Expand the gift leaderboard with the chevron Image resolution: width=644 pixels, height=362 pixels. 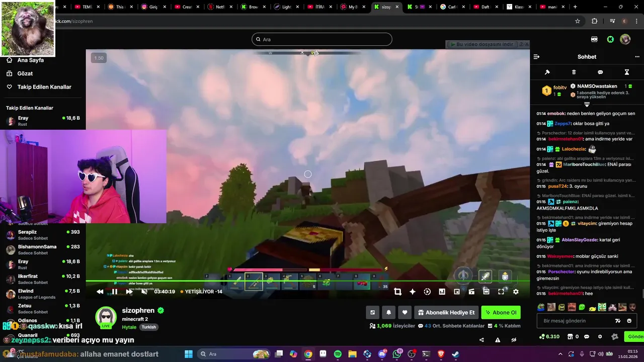point(587,104)
